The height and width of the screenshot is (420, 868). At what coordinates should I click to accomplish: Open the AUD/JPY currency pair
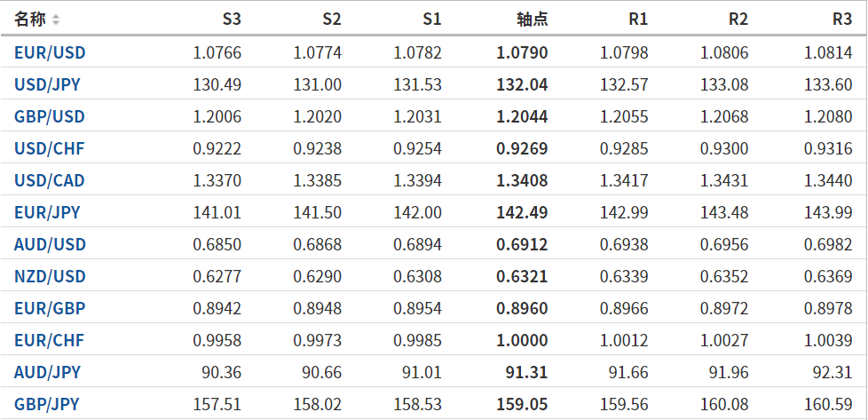[48, 372]
